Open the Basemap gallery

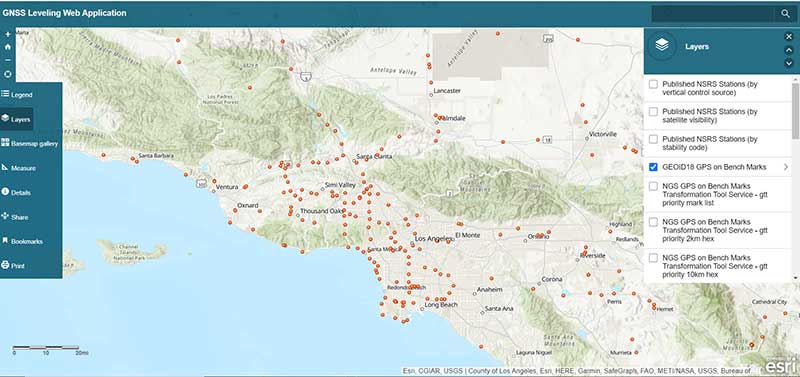click(31, 143)
